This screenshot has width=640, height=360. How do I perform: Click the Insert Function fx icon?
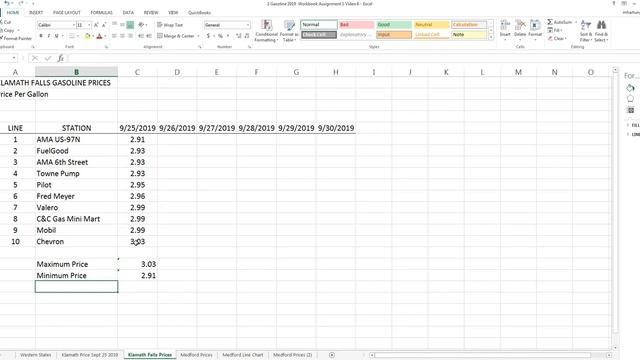click(60, 58)
